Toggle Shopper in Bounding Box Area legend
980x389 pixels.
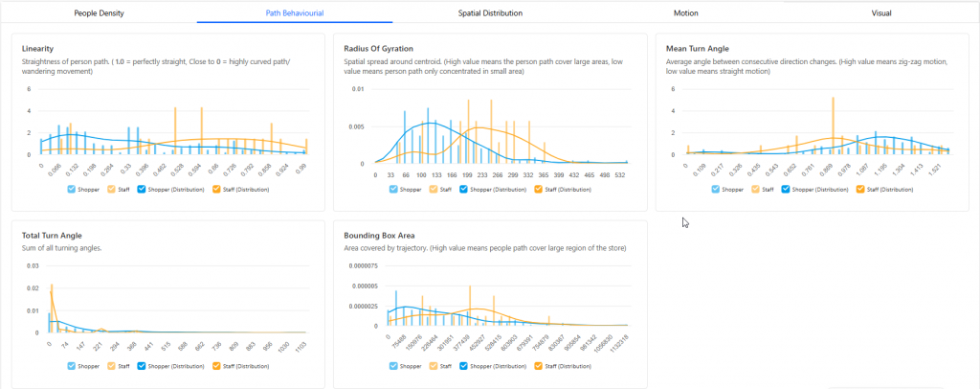click(x=394, y=365)
